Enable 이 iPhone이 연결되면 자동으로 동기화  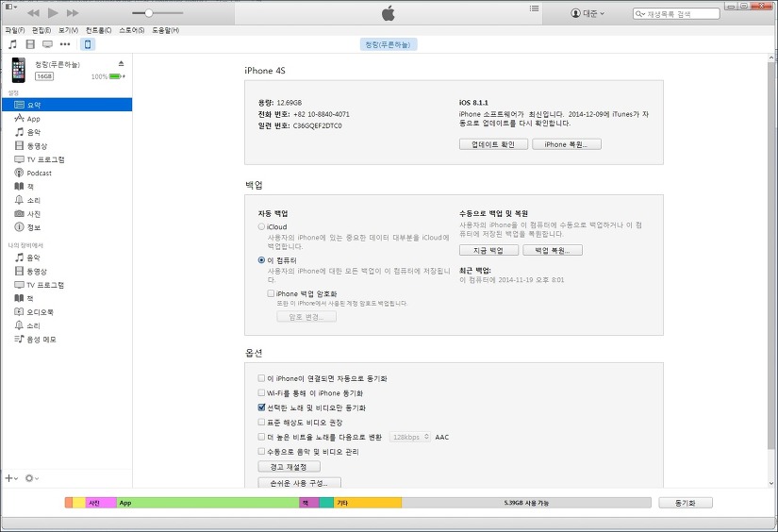[x=261, y=378]
